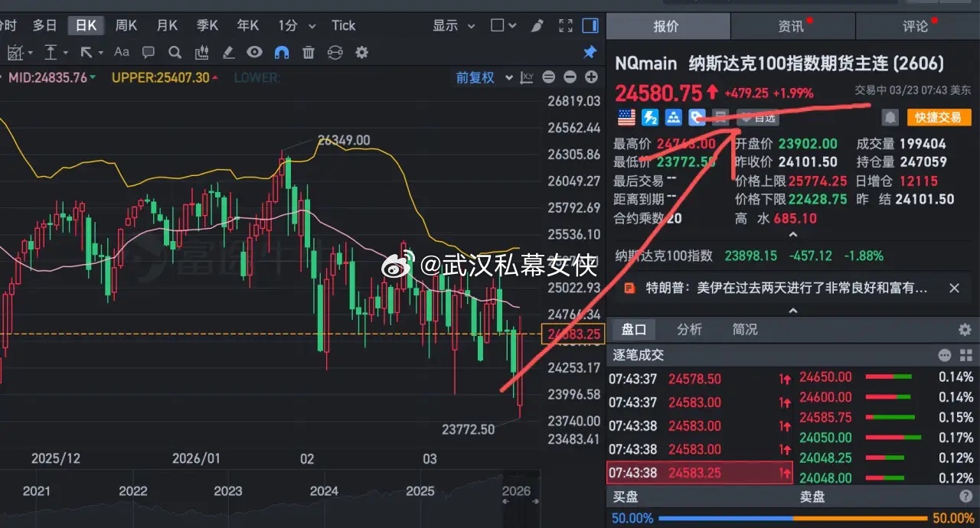Screen dimensions: 980x528
Task: Switch to the 分析 analysis tab
Action: [689, 329]
